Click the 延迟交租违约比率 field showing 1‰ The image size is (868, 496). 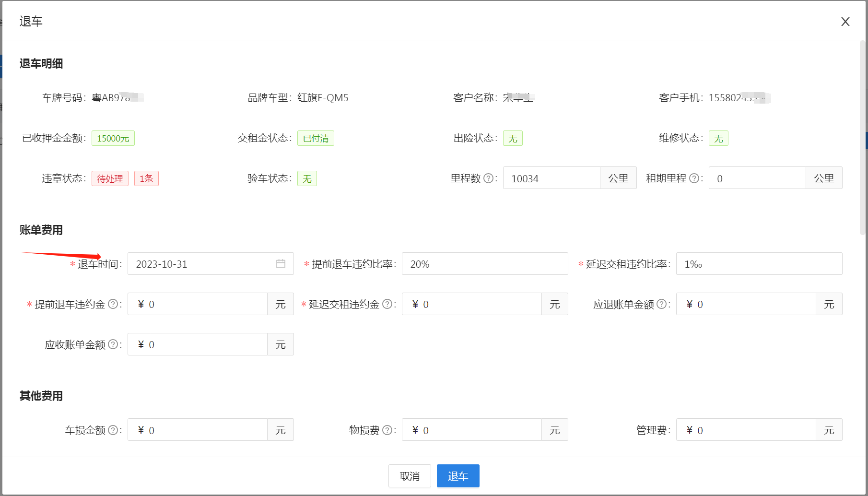(x=759, y=264)
